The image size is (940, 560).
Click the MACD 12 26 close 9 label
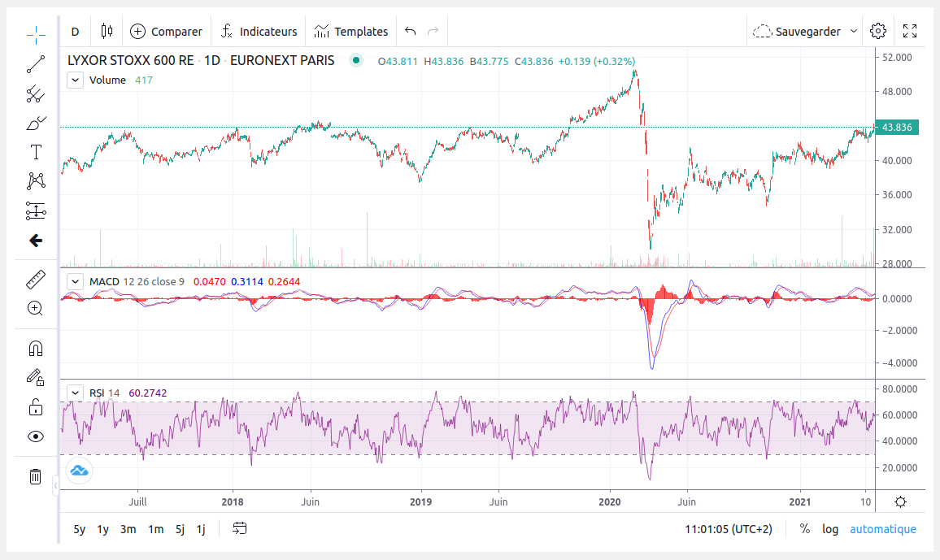tap(137, 281)
